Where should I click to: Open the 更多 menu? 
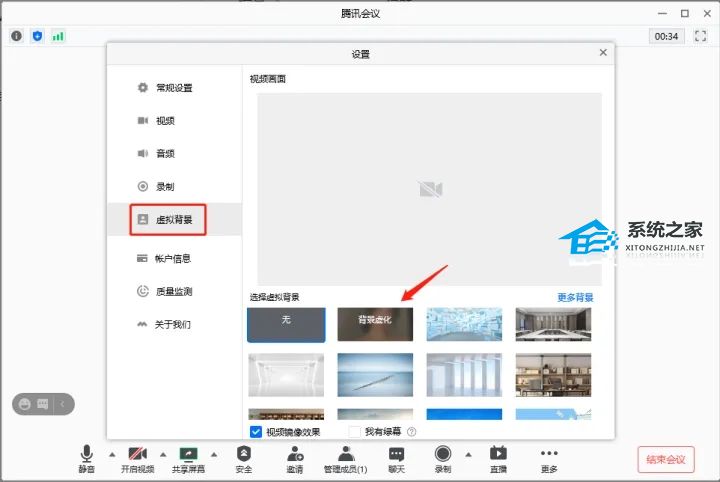(x=549, y=459)
